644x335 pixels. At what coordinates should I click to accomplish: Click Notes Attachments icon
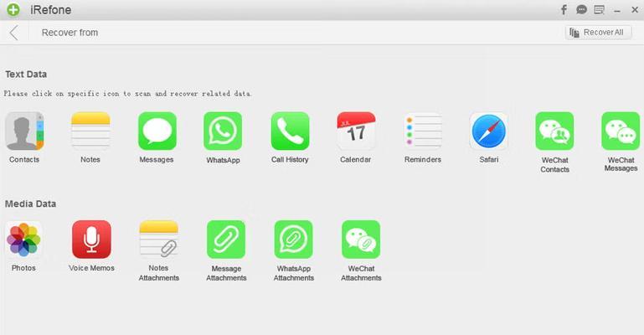(x=159, y=240)
